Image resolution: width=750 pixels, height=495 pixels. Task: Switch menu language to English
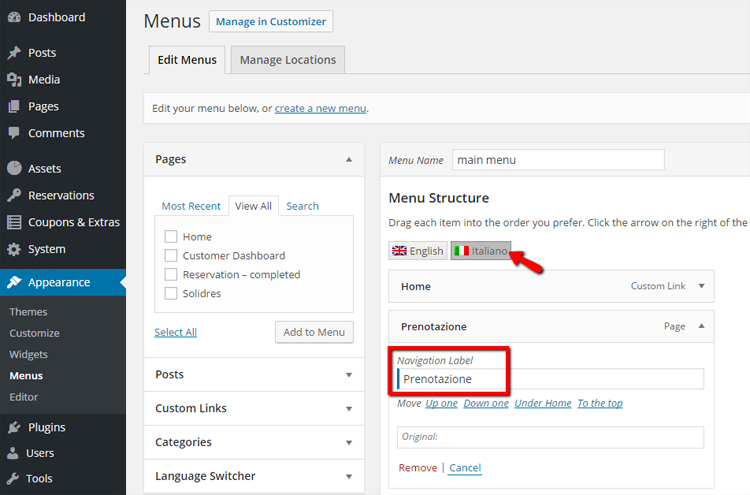(x=418, y=251)
